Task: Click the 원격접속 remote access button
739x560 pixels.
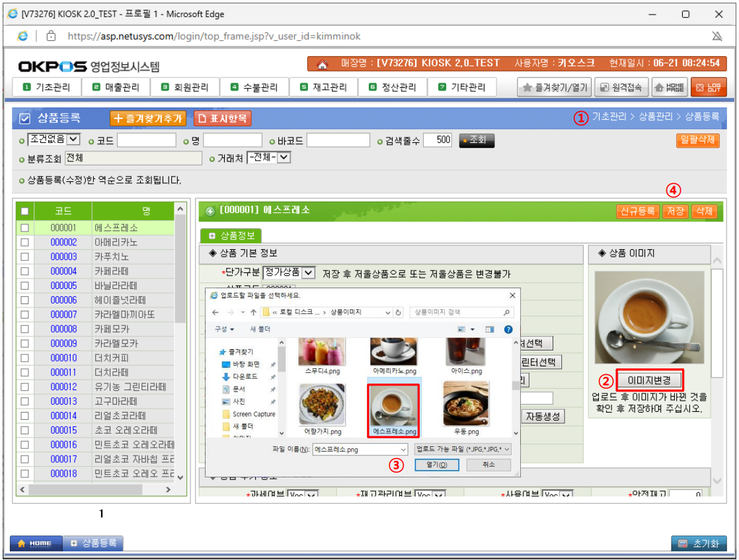Action: tap(621, 87)
